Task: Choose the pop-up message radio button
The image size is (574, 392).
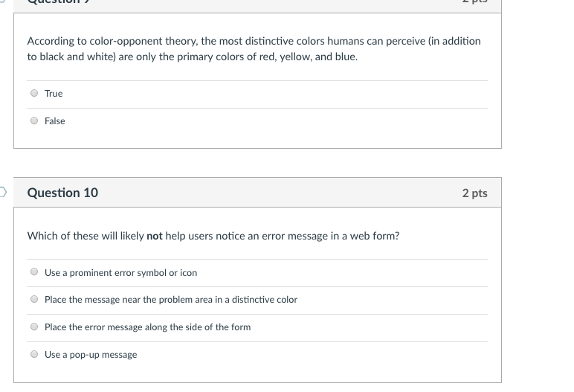Action: click(x=34, y=354)
